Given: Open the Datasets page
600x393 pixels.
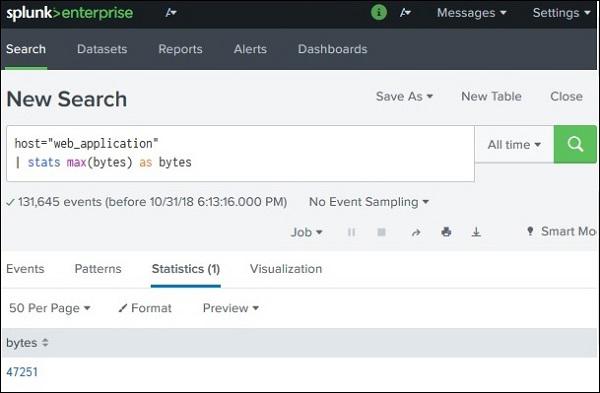Looking at the screenshot, I should 102,49.
